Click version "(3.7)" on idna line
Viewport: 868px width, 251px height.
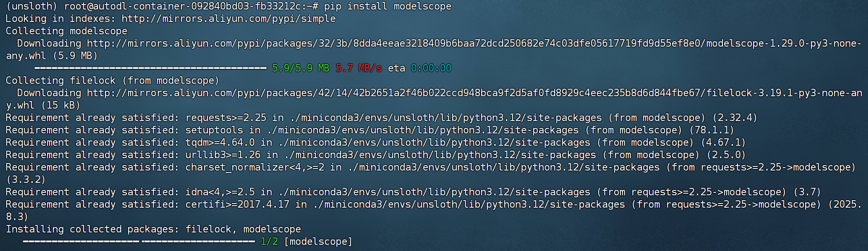coord(807,192)
